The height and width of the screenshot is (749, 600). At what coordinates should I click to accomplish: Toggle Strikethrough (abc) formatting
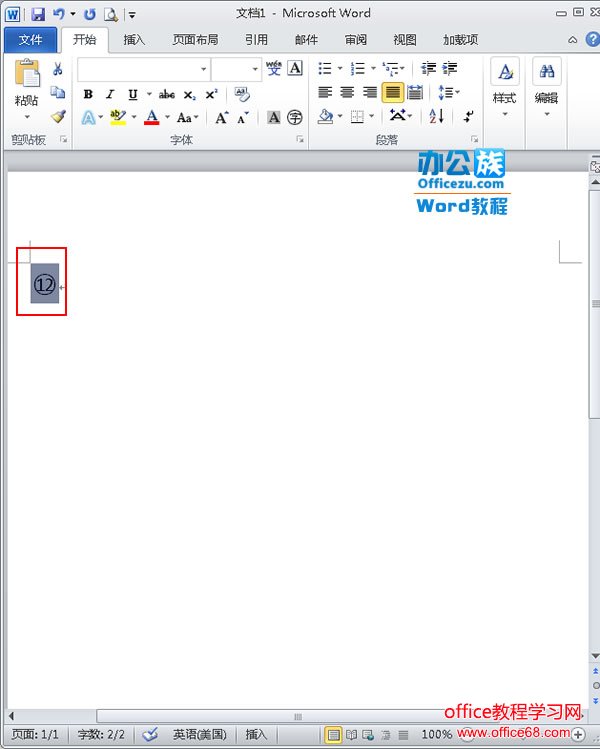coord(167,94)
